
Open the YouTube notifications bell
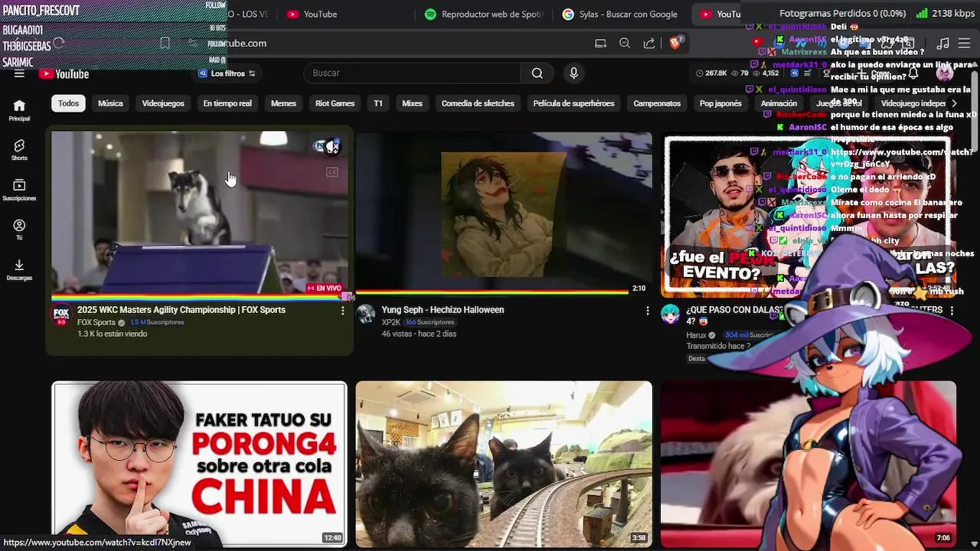pyautogui.click(x=913, y=73)
